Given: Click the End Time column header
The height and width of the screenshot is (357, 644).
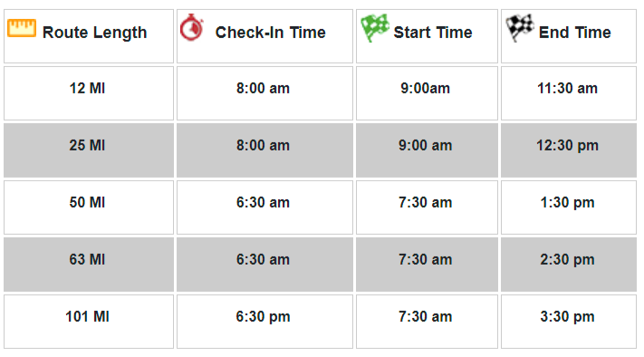Looking at the screenshot, I should coord(569,36).
